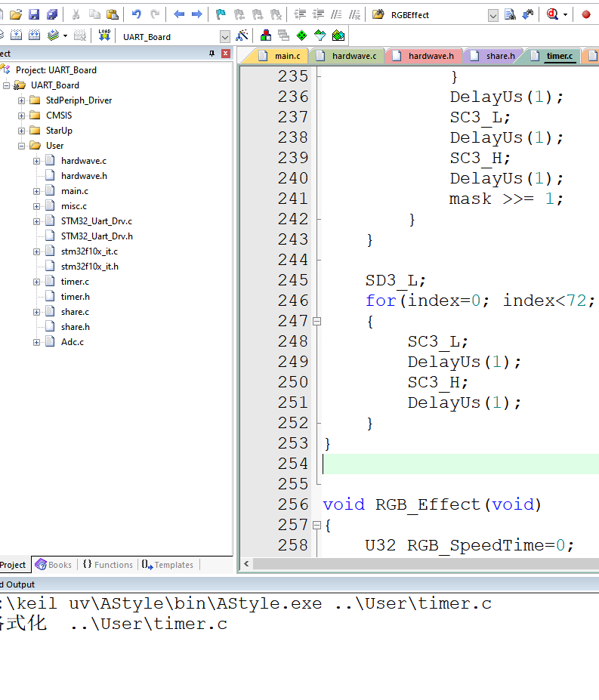Image resolution: width=599 pixels, height=700 pixels.
Task: Open Options for Target with the wand icon
Action: [x=242, y=35]
